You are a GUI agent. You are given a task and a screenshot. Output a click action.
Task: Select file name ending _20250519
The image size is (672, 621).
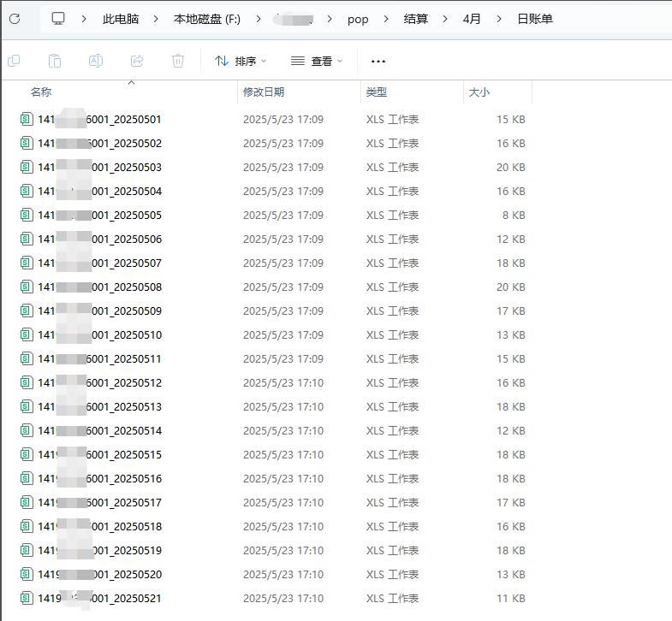(x=99, y=550)
